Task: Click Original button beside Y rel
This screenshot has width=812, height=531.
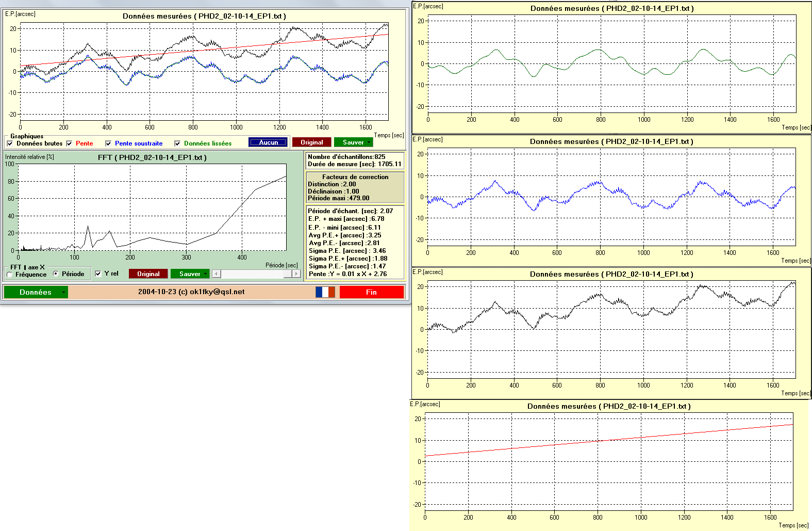Action: point(148,274)
